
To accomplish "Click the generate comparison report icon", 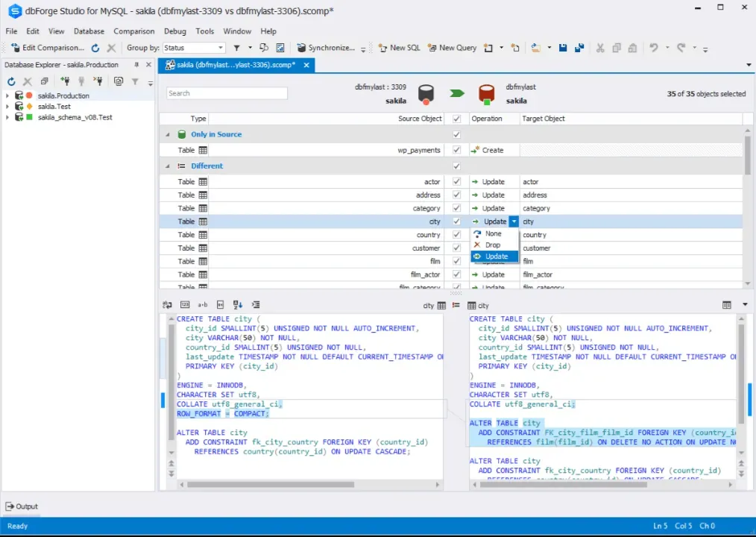I will (x=280, y=48).
